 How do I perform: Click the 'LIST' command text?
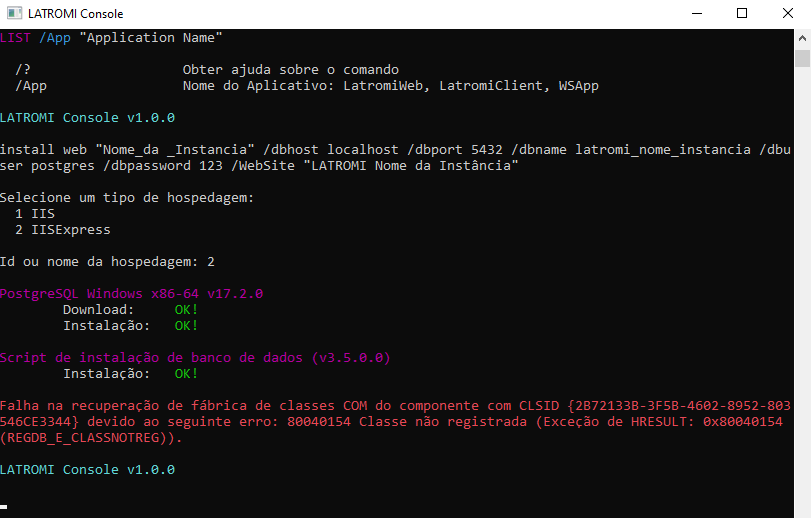[x=16, y=38]
